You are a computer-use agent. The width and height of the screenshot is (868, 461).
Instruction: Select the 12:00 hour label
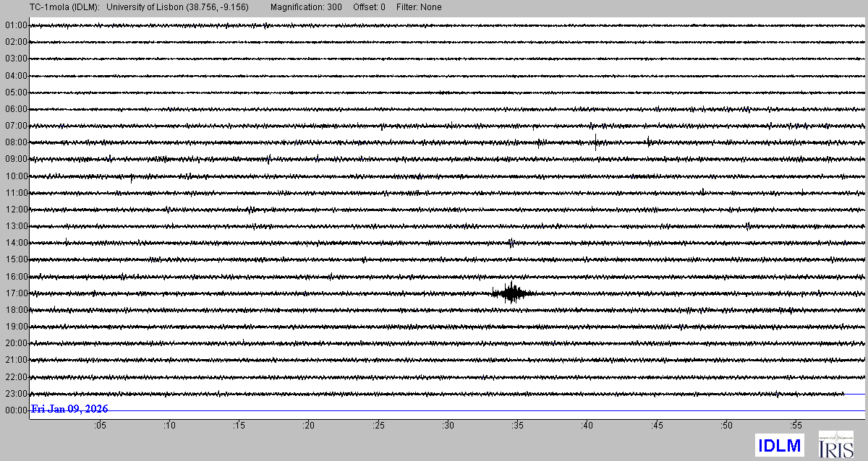click(x=16, y=210)
